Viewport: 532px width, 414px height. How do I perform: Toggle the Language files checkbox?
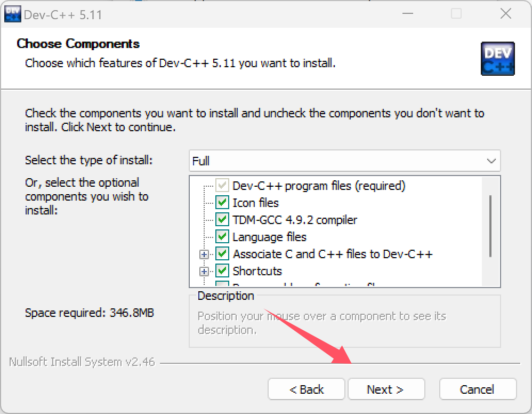pos(222,237)
